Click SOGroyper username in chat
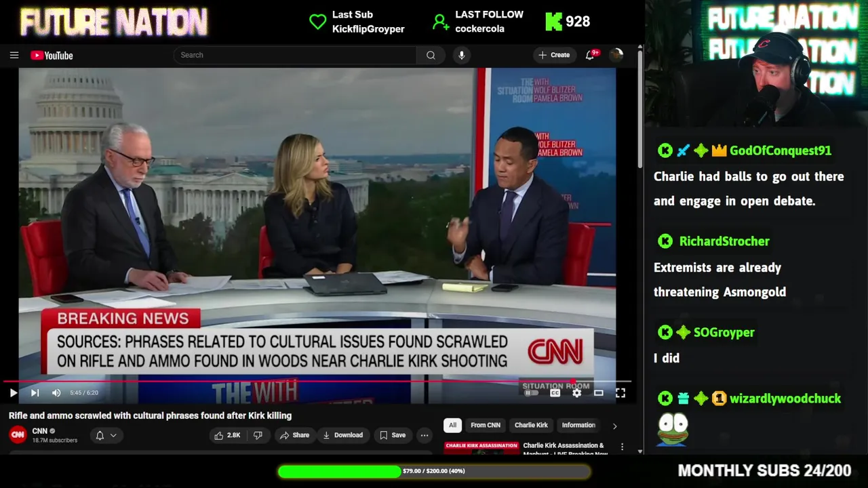The height and width of the screenshot is (488, 868). pos(724,332)
